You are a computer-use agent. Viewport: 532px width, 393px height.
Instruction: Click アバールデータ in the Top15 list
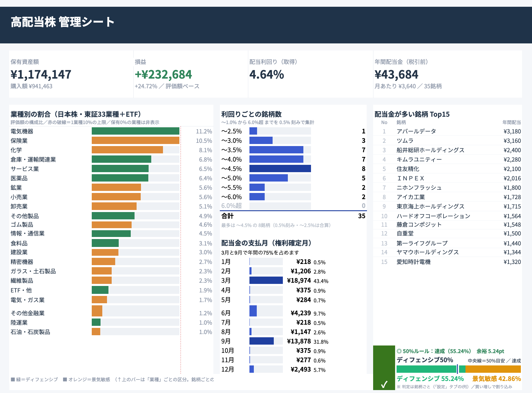tap(416, 131)
